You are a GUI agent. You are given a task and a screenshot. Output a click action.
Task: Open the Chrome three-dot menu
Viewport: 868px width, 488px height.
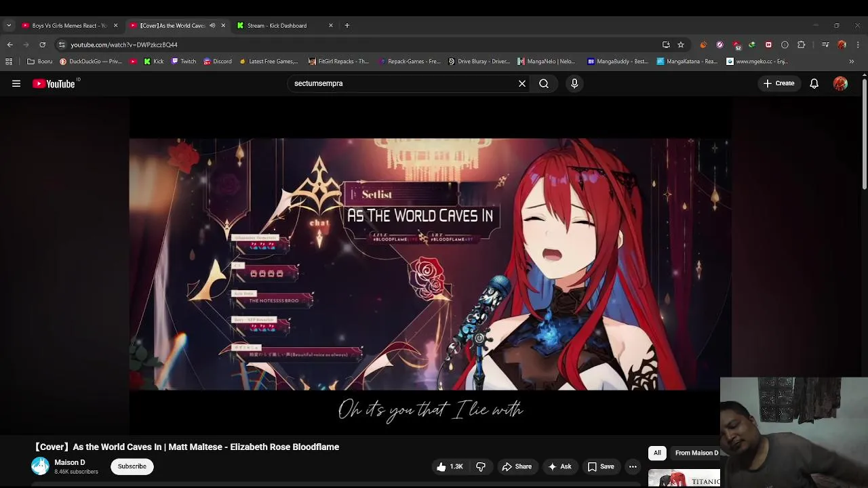(858, 45)
